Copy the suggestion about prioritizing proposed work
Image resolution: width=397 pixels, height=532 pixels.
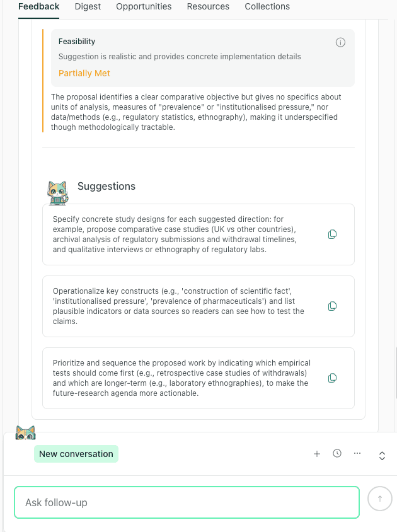332,378
